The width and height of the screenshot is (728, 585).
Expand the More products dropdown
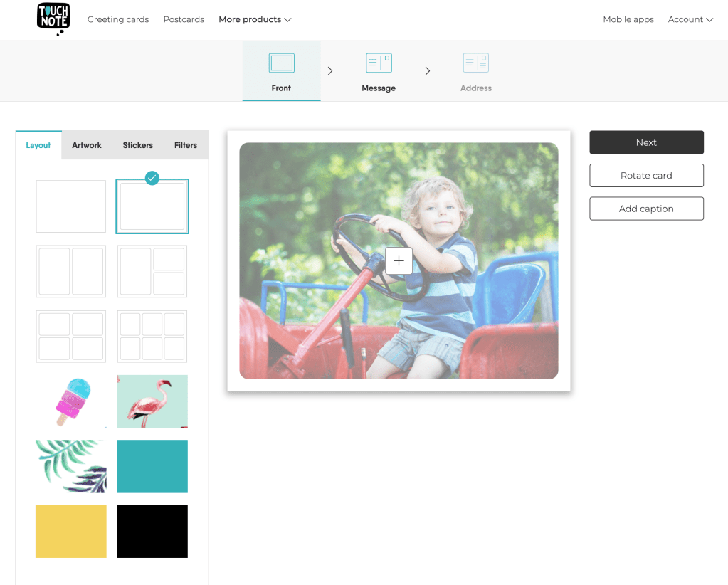click(x=255, y=20)
